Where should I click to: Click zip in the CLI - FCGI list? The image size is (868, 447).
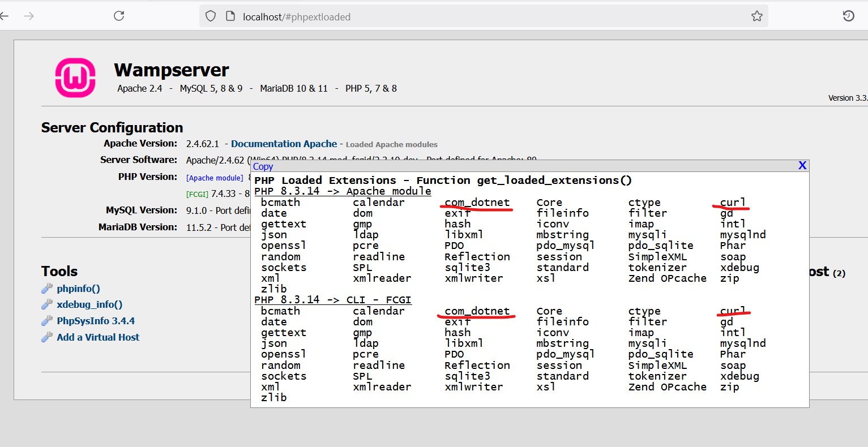click(x=730, y=387)
